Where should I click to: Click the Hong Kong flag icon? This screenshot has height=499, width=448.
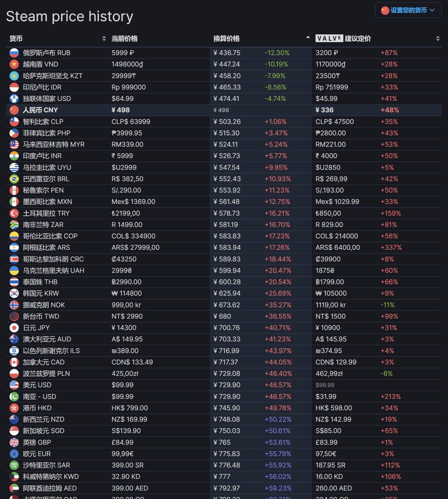[14, 408]
